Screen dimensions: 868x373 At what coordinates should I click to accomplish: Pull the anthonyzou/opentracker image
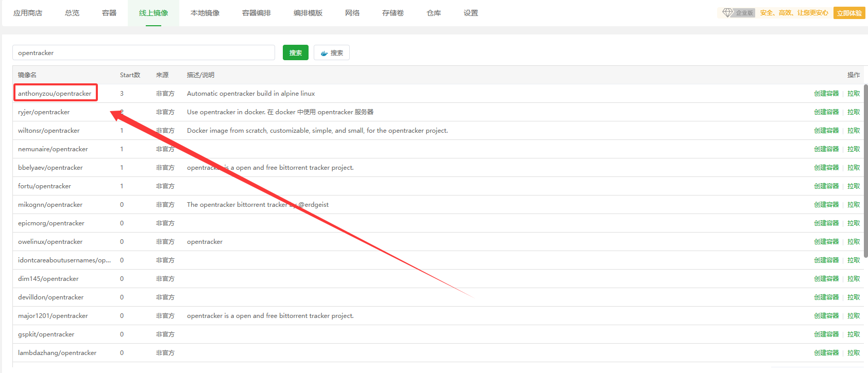pyautogui.click(x=854, y=94)
